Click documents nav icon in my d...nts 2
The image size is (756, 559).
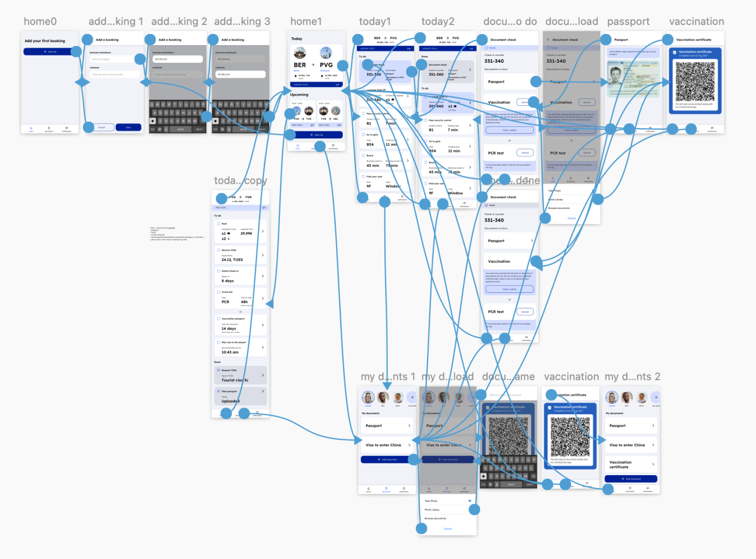[630, 488]
